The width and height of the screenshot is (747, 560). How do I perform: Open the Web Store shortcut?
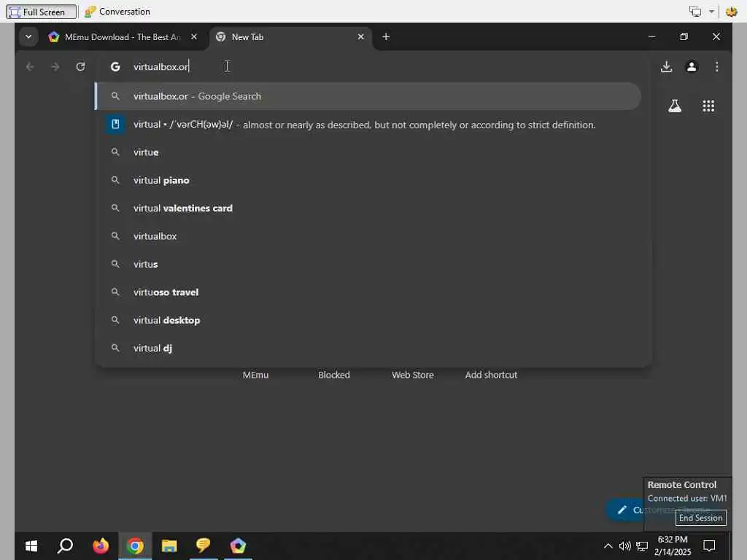(x=413, y=375)
